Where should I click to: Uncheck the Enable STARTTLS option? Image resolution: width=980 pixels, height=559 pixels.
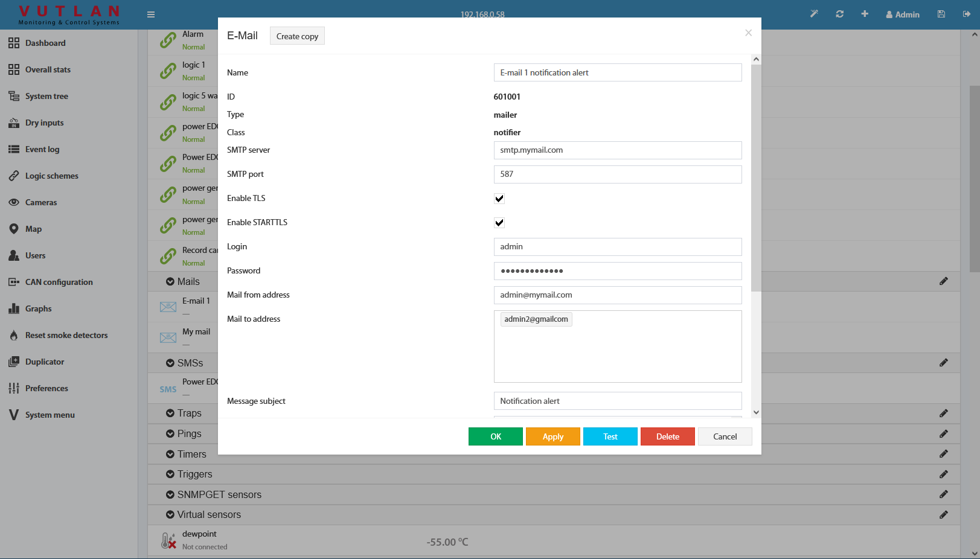tap(499, 222)
